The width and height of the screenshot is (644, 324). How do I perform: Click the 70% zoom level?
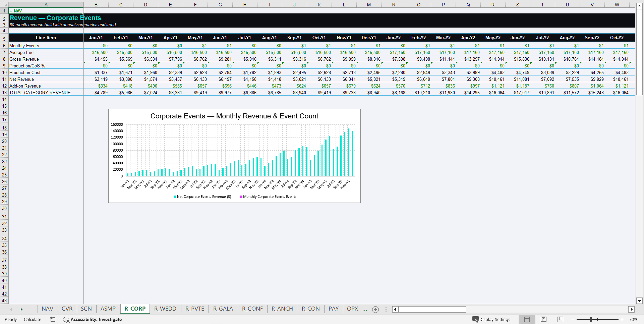tap(633, 319)
